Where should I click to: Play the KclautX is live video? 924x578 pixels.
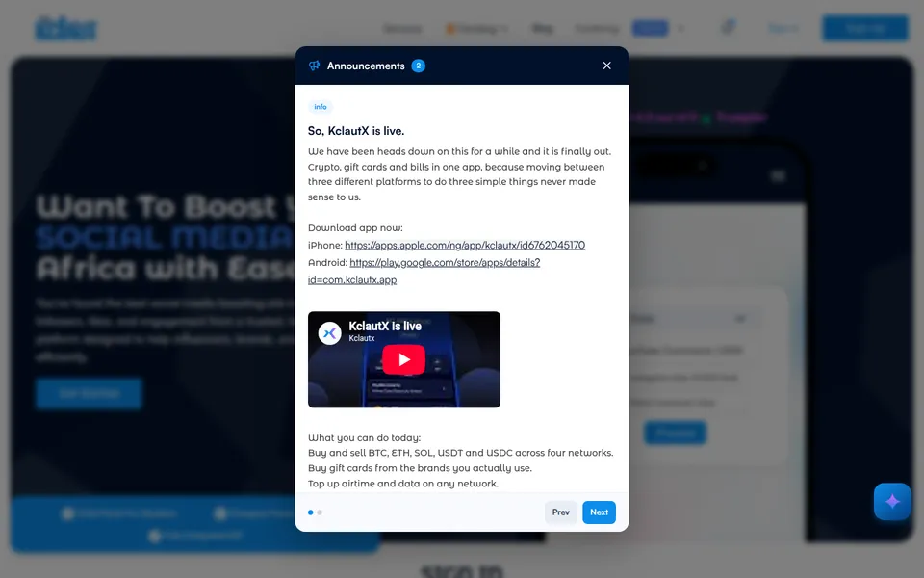tap(403, 359)
